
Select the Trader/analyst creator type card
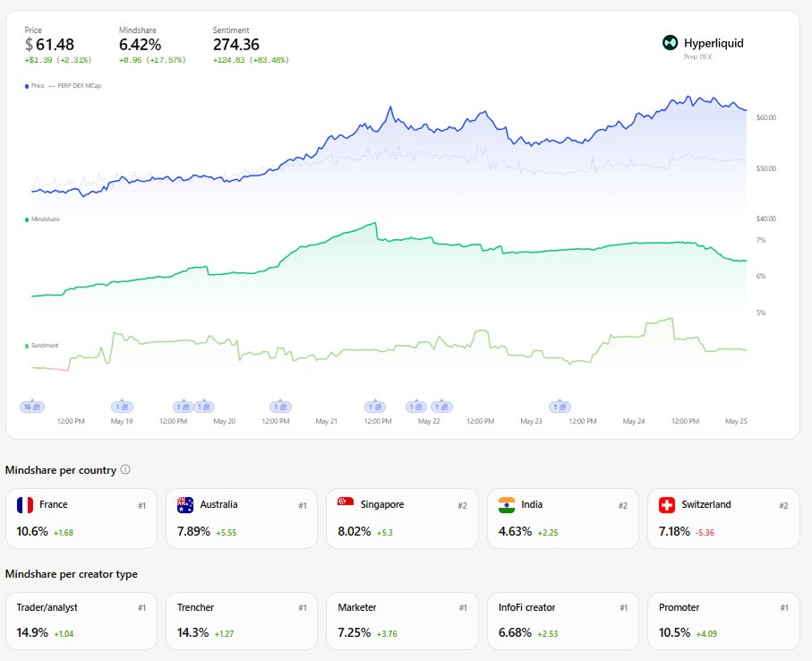pyautogui.click(x=81, y=621)
